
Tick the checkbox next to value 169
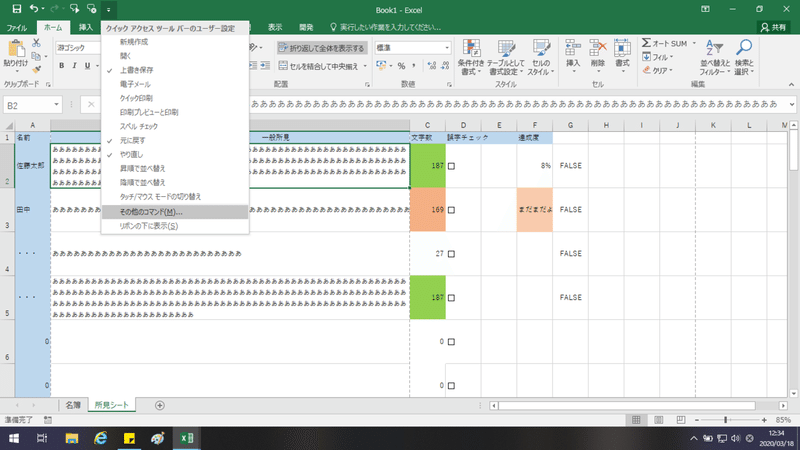pyautogui.click(x=451, y=210)
